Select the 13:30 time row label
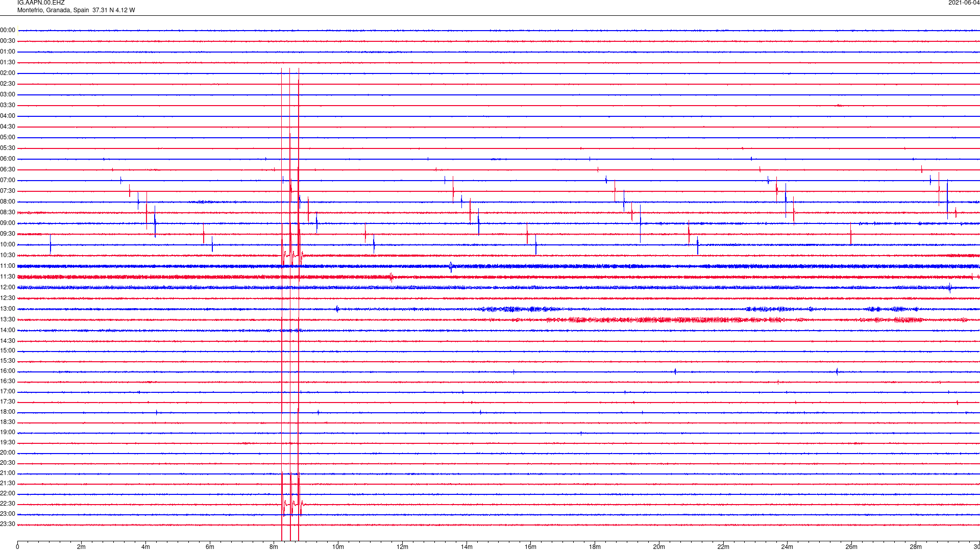980x551 pixels. pos(8,320)
